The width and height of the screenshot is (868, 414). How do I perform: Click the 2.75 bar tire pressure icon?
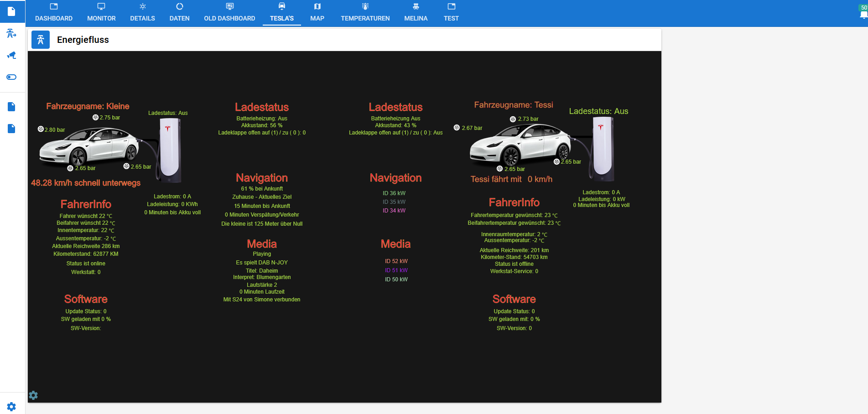pos(95,117)
